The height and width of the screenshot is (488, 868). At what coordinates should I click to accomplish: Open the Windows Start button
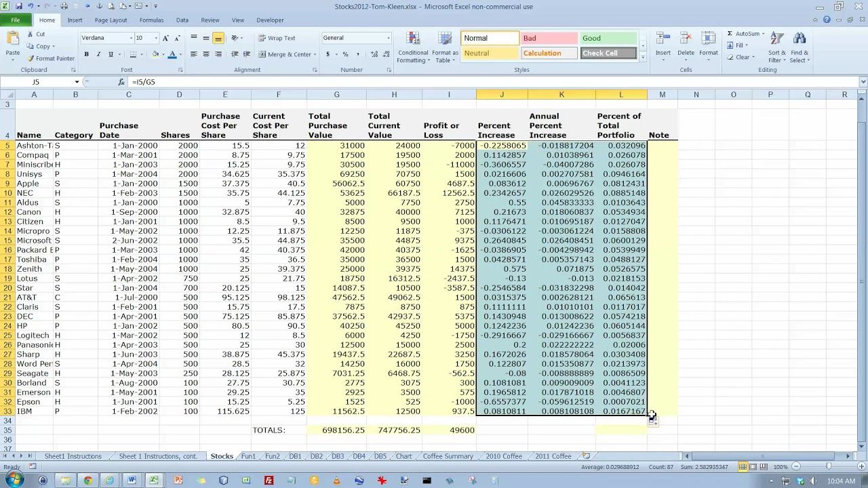pos(14,481)
